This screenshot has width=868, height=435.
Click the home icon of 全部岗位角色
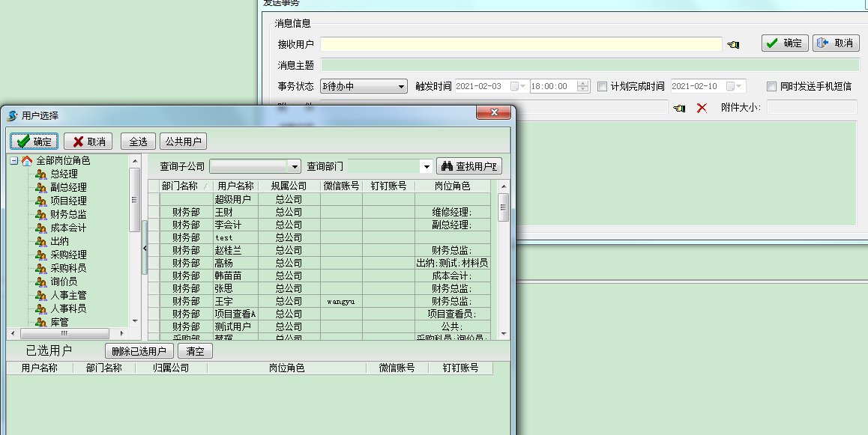(x=27, y=161)
